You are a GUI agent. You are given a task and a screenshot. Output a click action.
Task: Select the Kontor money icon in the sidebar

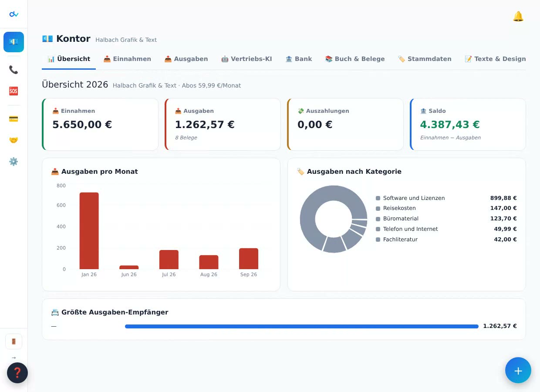(13, 42)
